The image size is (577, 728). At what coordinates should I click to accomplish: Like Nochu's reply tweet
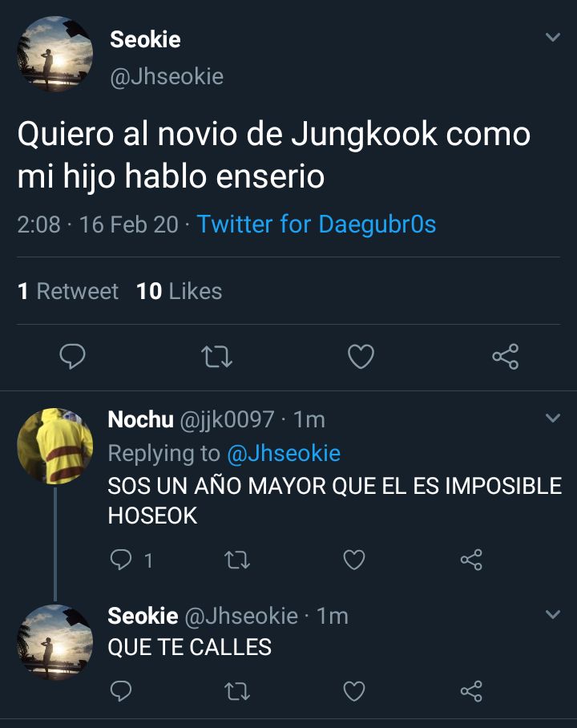354,560
